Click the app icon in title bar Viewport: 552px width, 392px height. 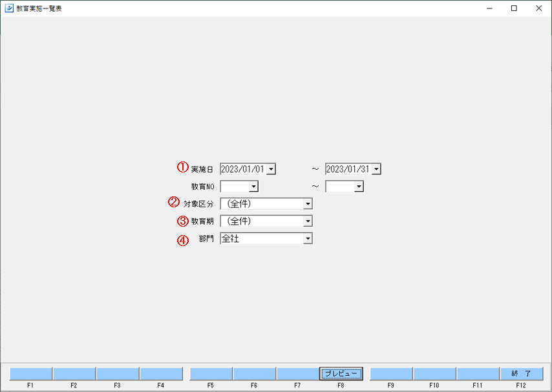9,8
